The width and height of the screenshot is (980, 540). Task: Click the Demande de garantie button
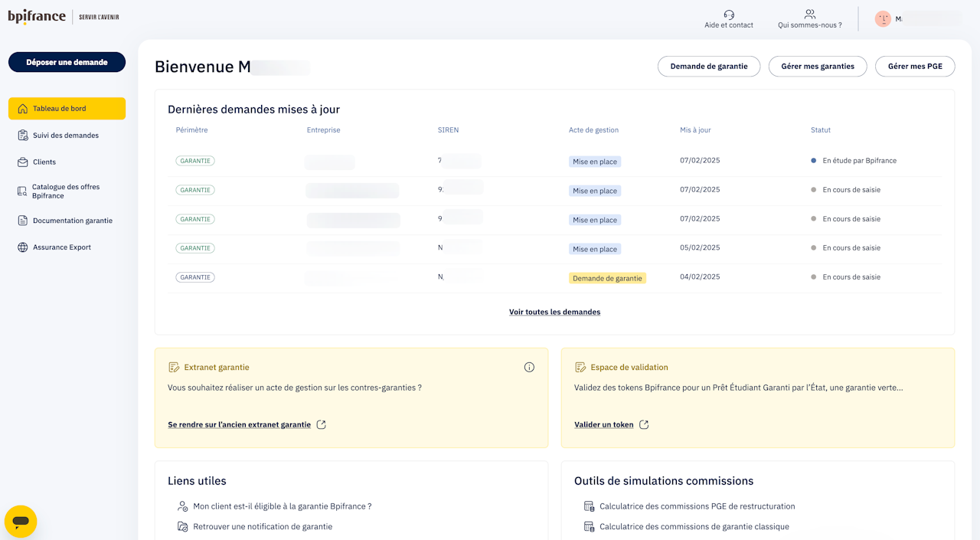(708, 67)
